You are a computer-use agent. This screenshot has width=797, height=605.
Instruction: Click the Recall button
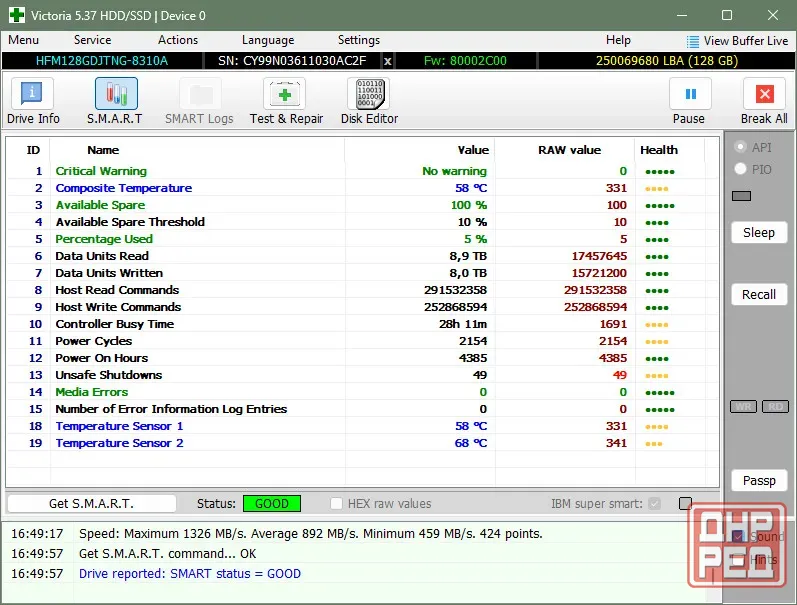(759, 295)
